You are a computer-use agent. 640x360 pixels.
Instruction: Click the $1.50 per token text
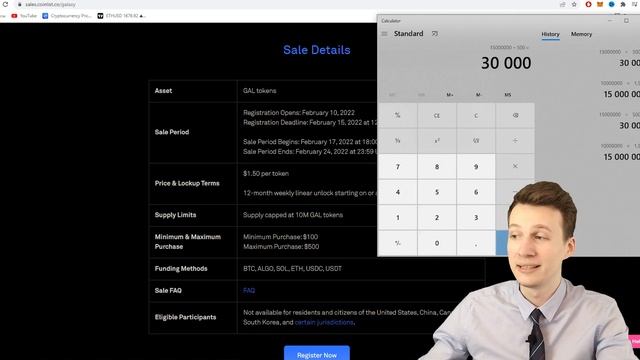click(266, 173)
